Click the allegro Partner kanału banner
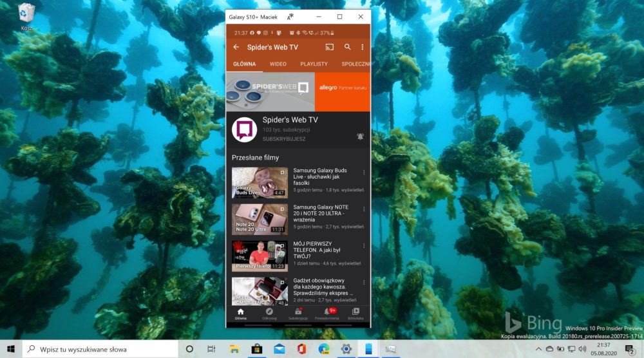The width and height of the screenshot is (644, 358). pos(343,91)
